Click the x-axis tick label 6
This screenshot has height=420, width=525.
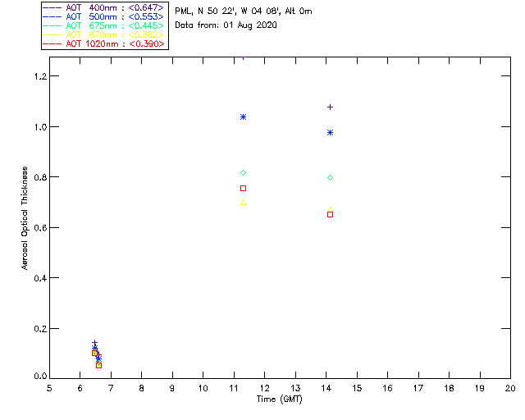click(x=80, y=388)
